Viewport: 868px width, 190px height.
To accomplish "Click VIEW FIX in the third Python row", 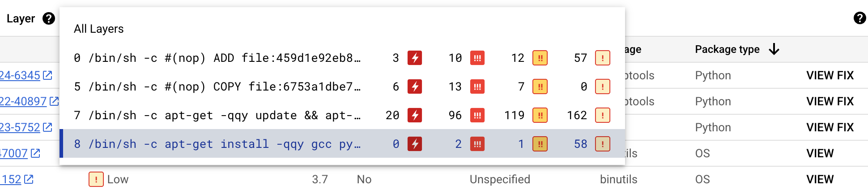I will pyautogui.click(x=830, y=127).
